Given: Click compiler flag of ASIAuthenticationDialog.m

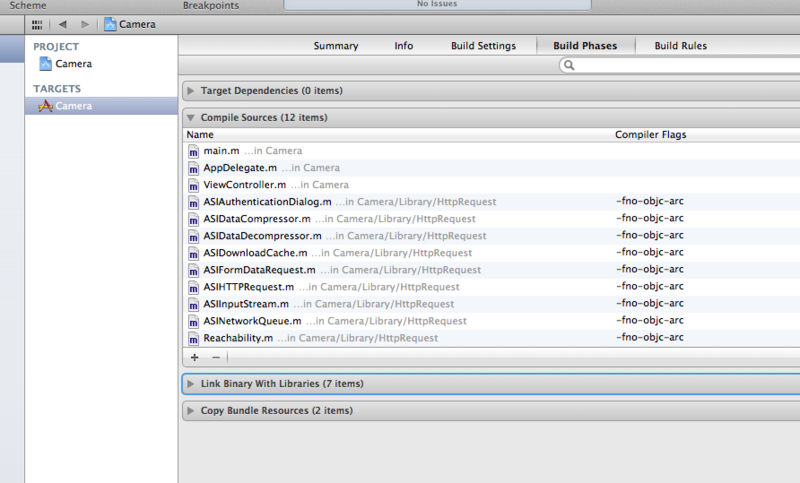Looking at the screenshot, I should click(649, 201).
